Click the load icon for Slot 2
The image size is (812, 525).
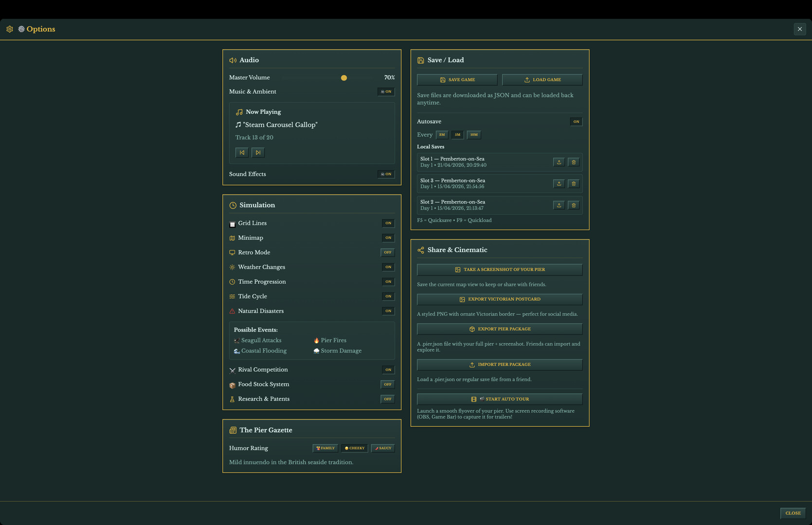[x=559, y=205]
